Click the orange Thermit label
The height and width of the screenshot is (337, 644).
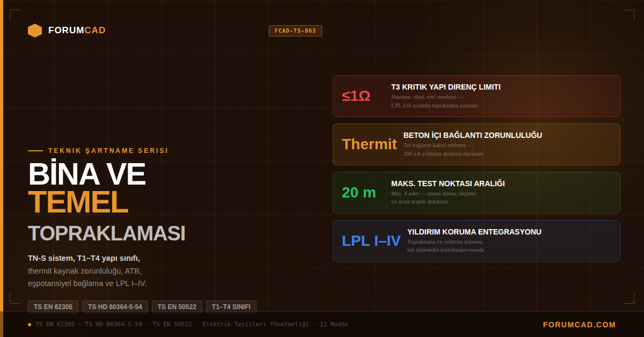coord(369,144)
